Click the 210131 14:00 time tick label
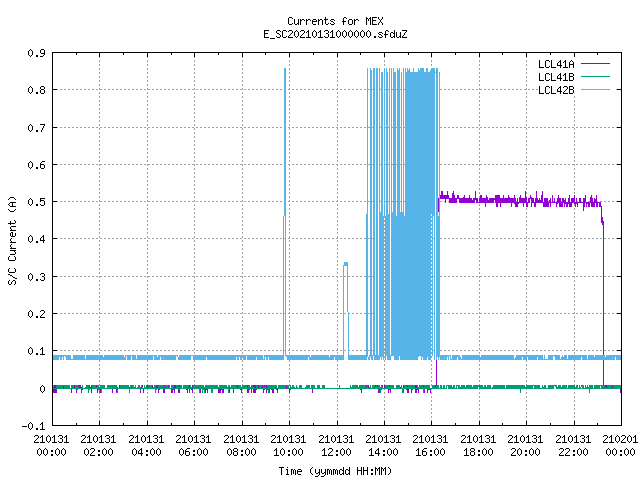The image size is (640, 480). (383, 446)
